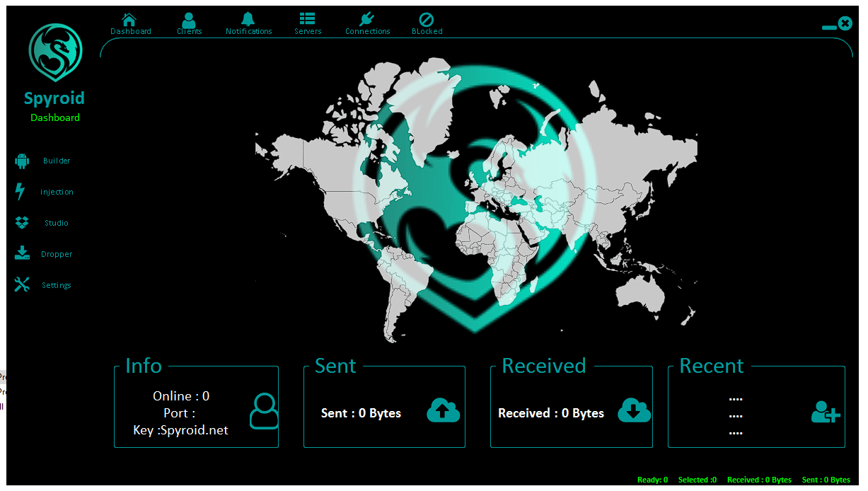This screenshot has height=491, width=868.
Task: Click the Sent panel heading
Action: (x=335, y=366)
